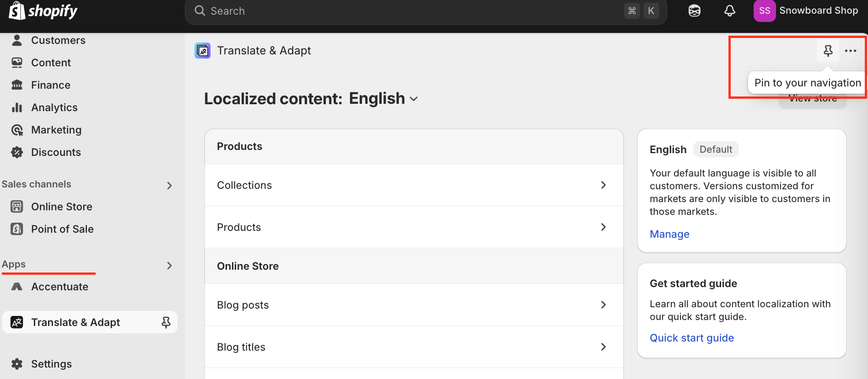
Task: Click the Blog titles row label
Action: click(x=241, y=347)
